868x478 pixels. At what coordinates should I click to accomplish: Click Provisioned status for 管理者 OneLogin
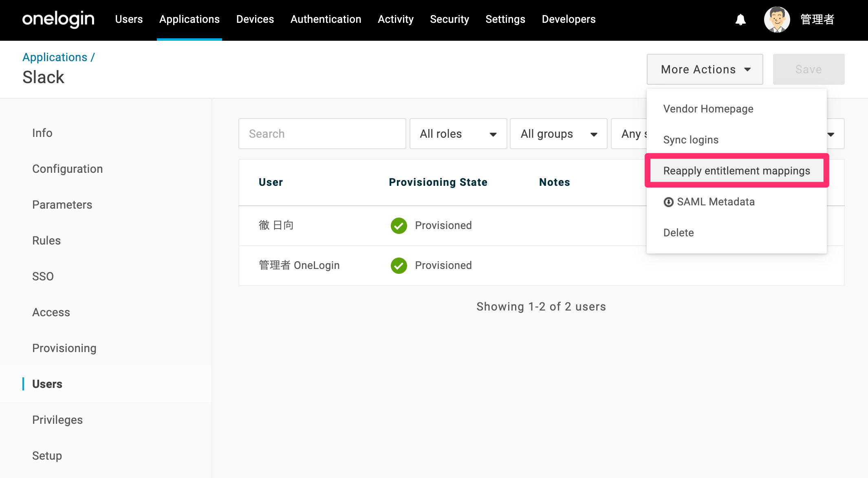coord(443,265)
